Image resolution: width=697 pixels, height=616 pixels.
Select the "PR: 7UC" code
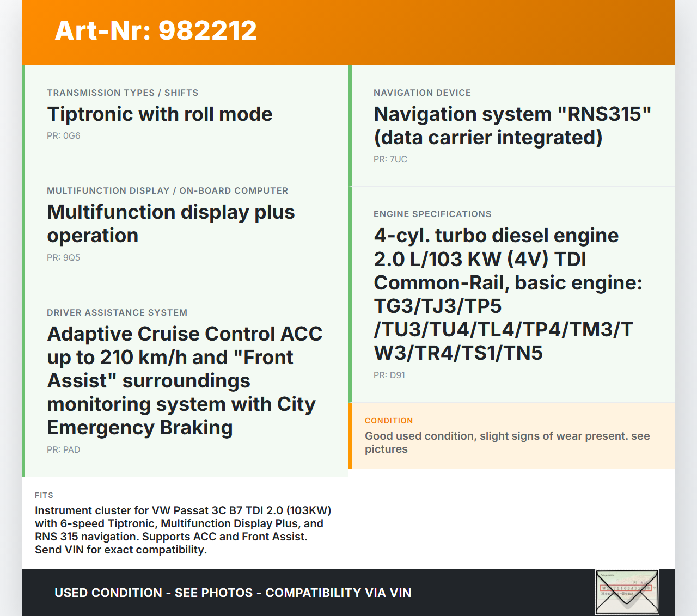click(390, 159)
